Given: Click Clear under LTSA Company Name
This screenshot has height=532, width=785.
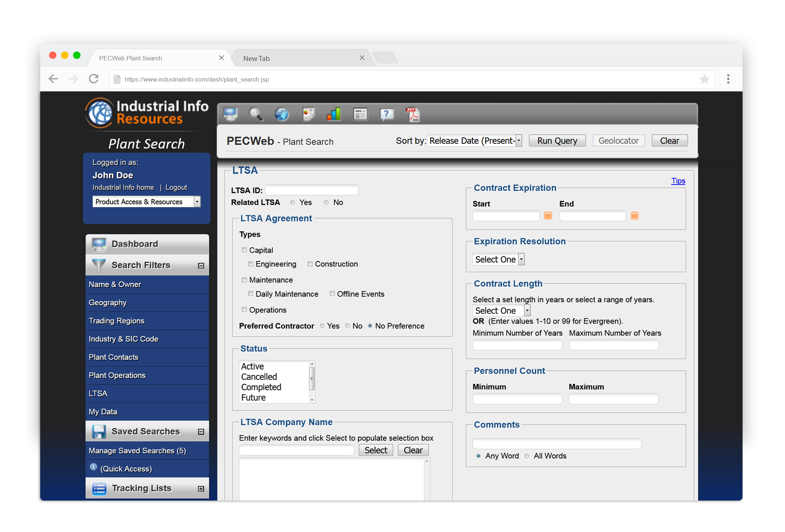Looking at the screenshot, I should 413,450.
